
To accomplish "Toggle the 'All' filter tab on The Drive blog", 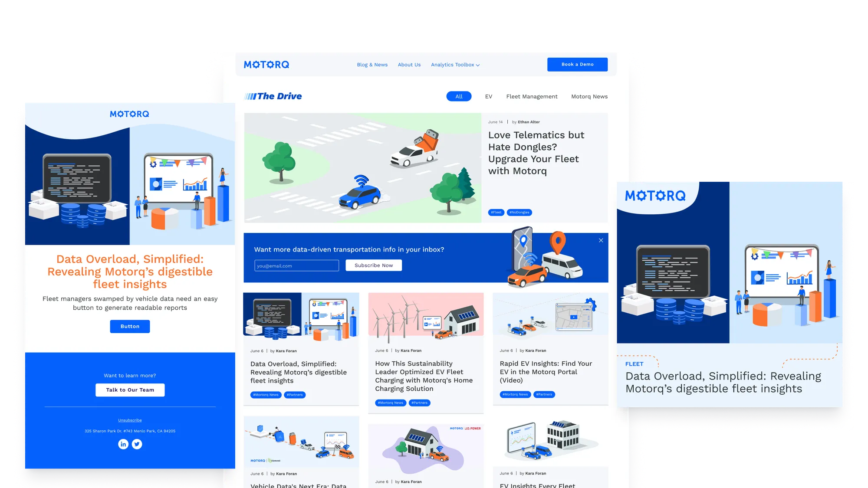I will click(x=458, y=96).
